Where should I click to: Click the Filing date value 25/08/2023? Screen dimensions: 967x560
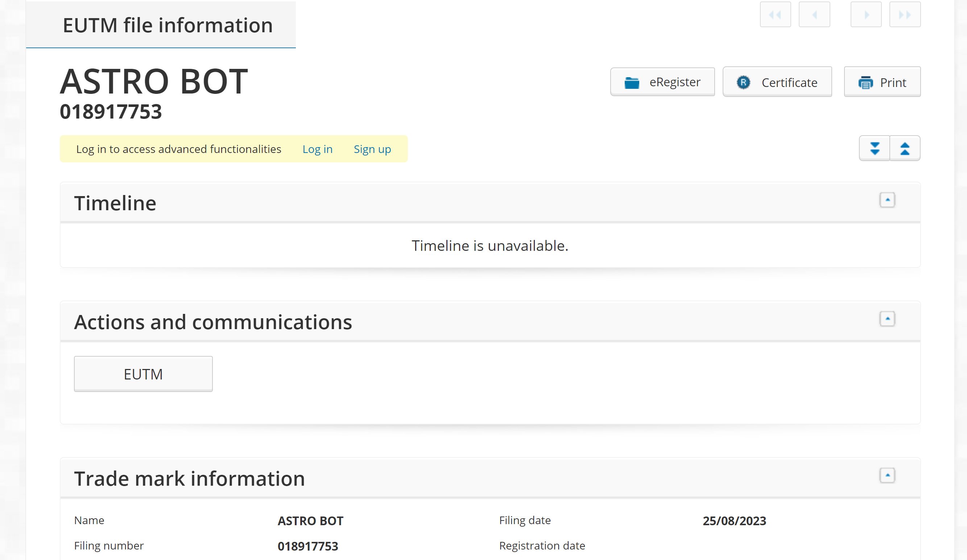[x=735, y=521]
